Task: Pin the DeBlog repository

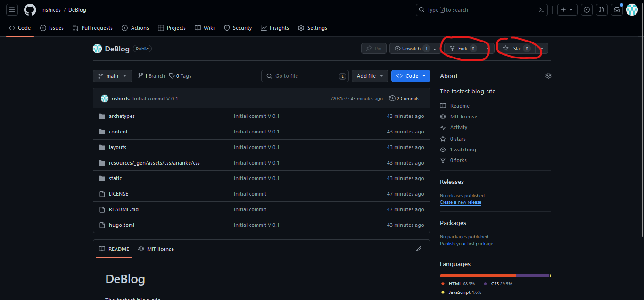Action: tap(374, 49)
